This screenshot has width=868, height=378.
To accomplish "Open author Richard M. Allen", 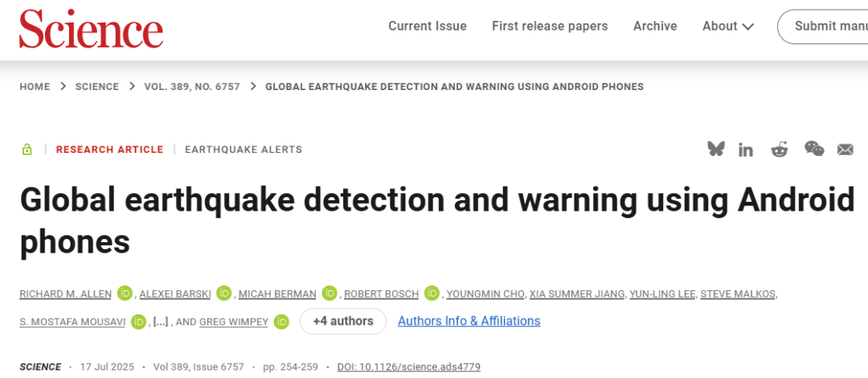I will [65, 294].
